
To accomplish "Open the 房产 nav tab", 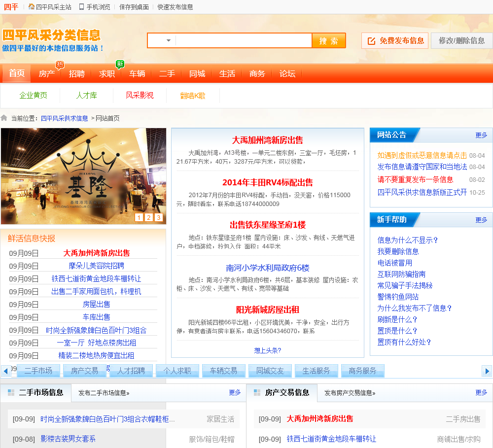I will click(x=46, y=73).
